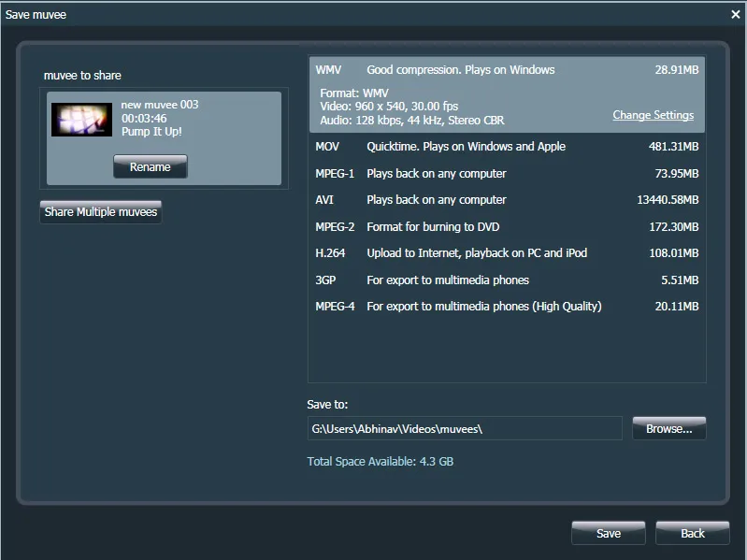Click the 28.91MB size value
The image size is (747, 560).
[x=677, y=69]
